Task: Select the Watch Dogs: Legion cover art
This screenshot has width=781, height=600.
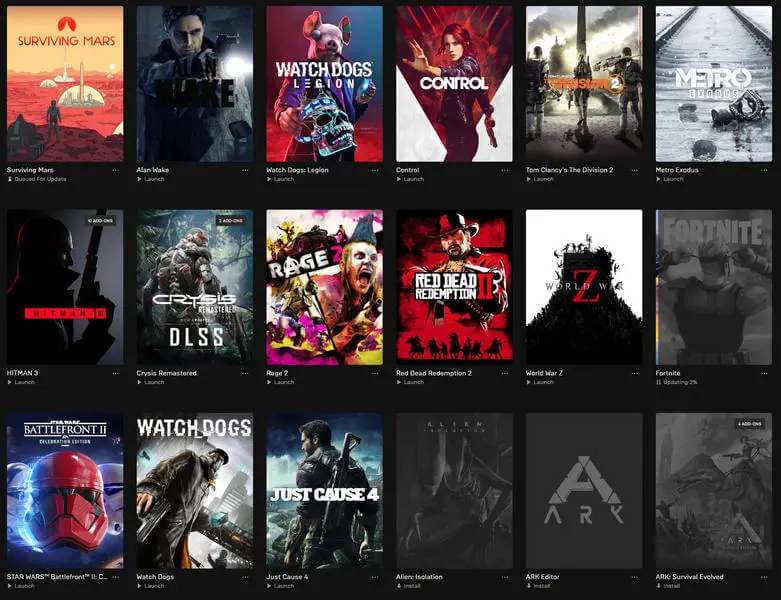Action: point(325,84)
